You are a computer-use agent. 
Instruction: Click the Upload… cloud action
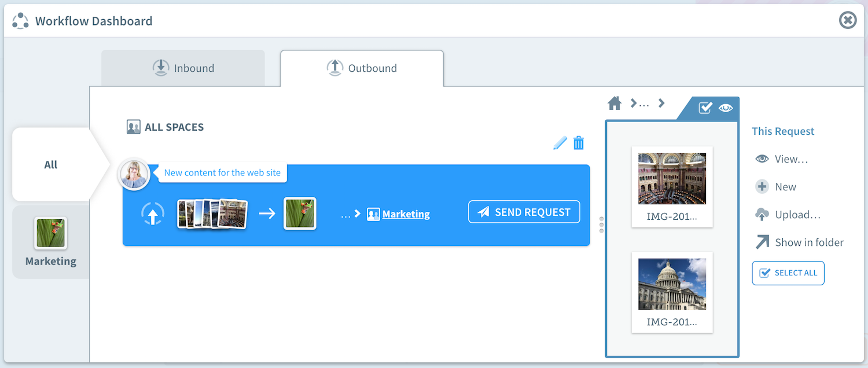pyautogui.click(x=788, y=215)
